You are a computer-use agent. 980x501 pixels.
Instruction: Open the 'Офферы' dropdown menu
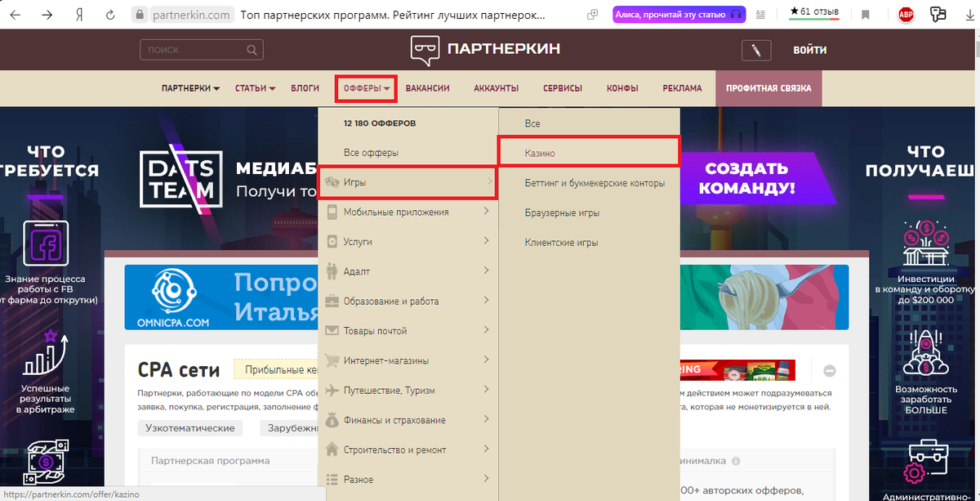point(366,88)
